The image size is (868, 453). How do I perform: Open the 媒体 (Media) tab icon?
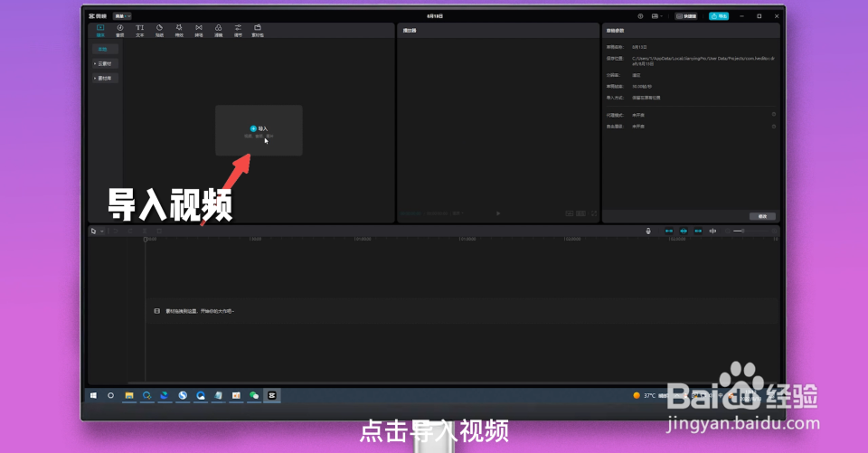[x=100, y=28]
